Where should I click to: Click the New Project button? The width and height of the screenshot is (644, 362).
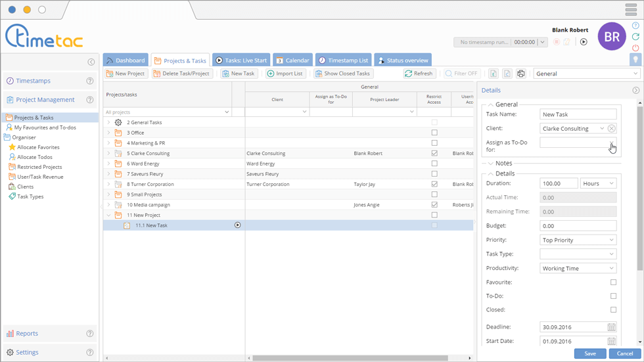(126, 74)
